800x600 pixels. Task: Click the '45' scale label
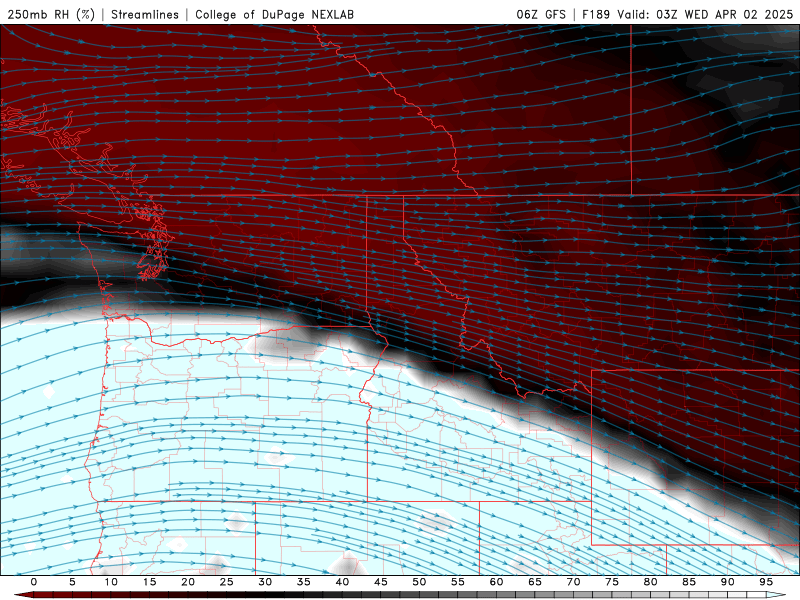click(381, 582)
